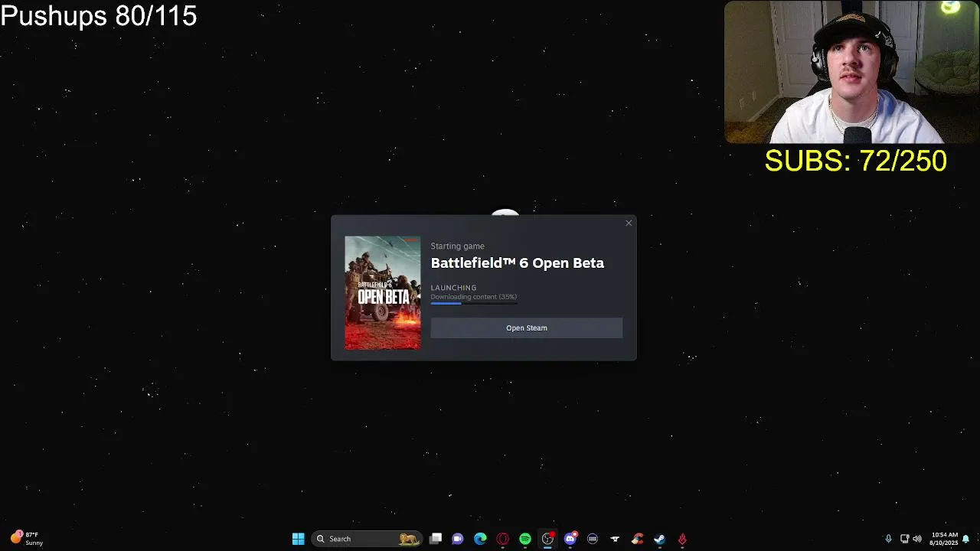Click the download content progress bar
980x551 pixels.
coord(473,304)
